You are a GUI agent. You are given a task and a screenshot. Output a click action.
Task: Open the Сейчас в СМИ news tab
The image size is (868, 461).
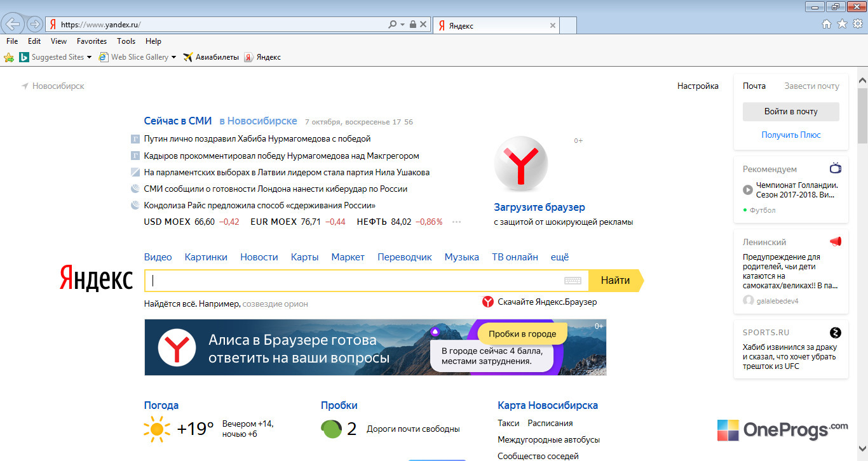[178, 121]
